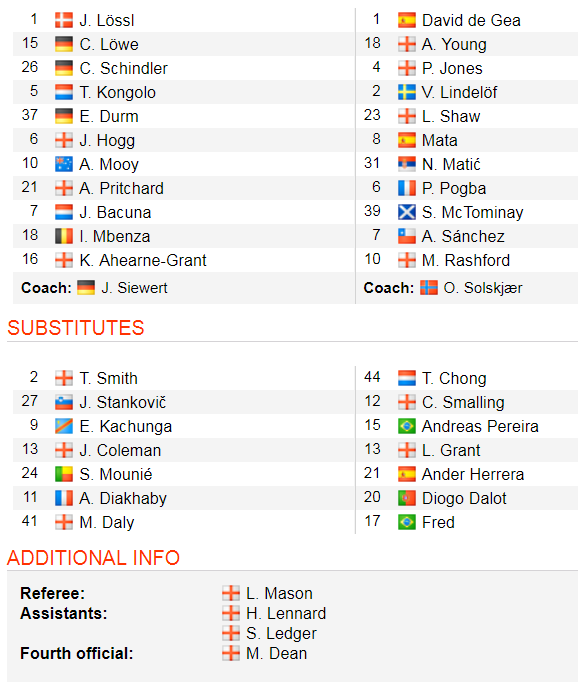Open K. Ahearne-Grant's player profile
578x682 pixels.
pyautogui.click(x=143, y=260)
